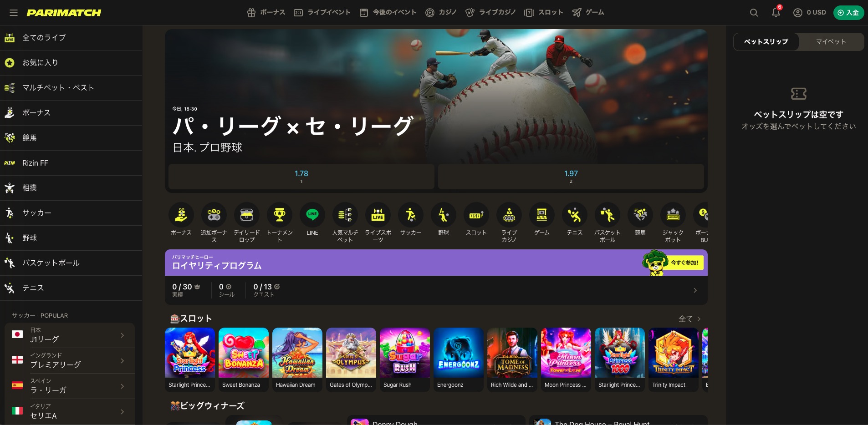The width and height of the screenshot is (868, 425).
Task: Open ボーナス in top navigation
Action: click(266, 13)
